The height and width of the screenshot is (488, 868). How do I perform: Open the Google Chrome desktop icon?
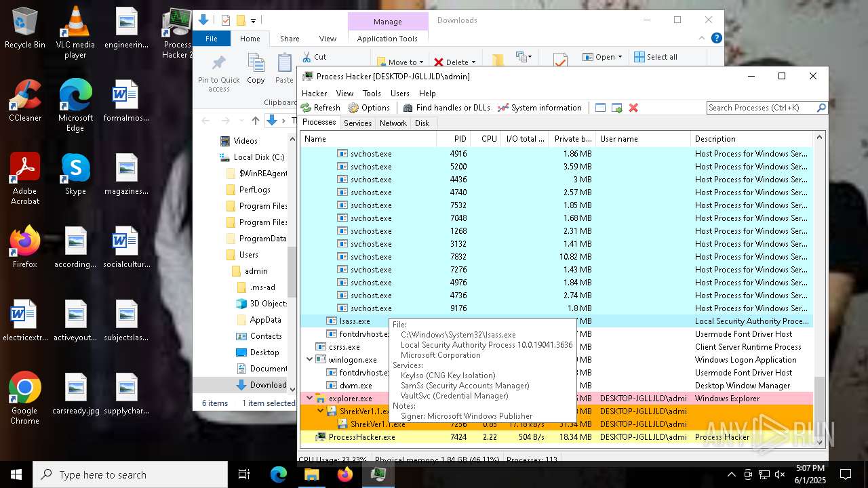tap(24, 398)
